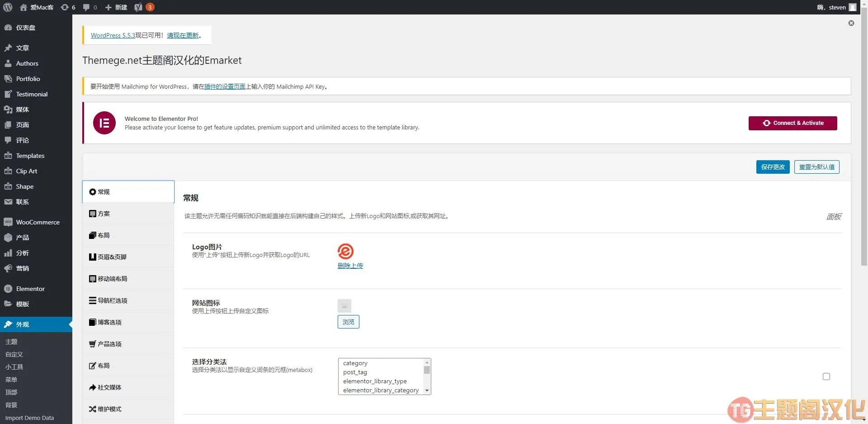Open the 产品选项 settings tab

click(x=128, y=344)
